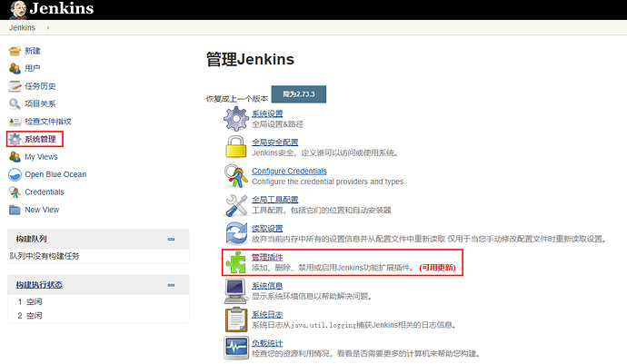Open the 系统管理 sidebar link

coord(40,139)
